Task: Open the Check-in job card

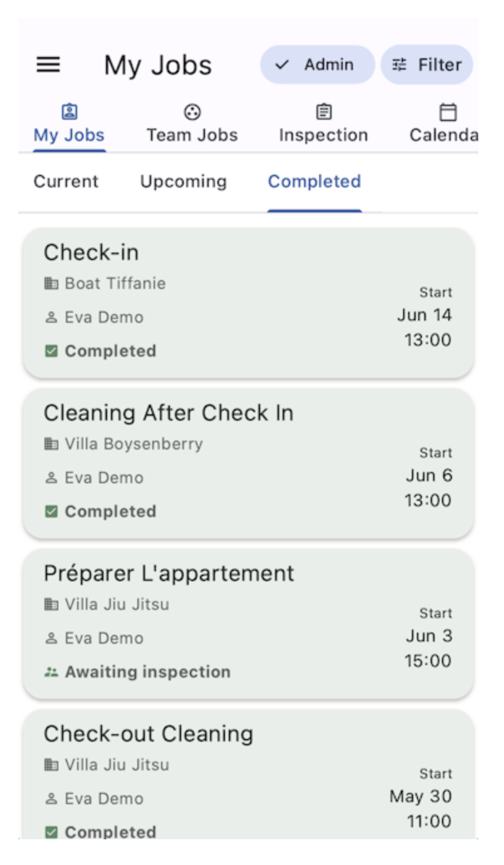Action: click(248, 303)
